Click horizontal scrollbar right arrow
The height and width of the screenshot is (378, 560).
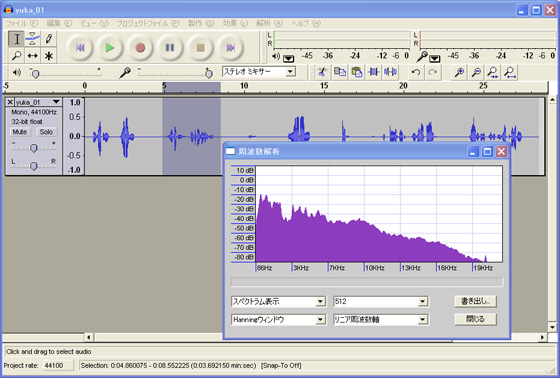[x=543, y=337]
